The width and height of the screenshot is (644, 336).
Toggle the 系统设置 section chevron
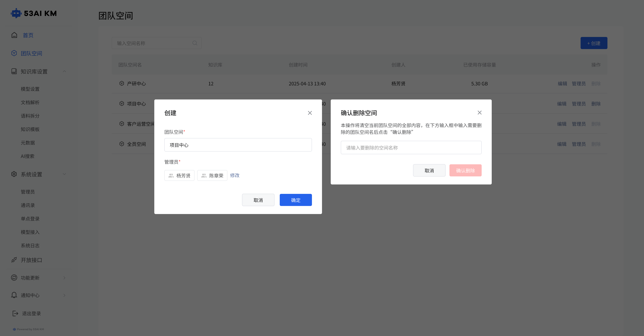pyautogui.click(x=64, y=174)
